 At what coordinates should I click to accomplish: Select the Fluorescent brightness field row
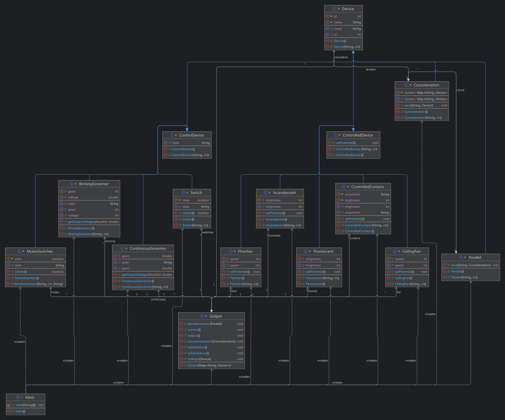(x=313, y=259)
